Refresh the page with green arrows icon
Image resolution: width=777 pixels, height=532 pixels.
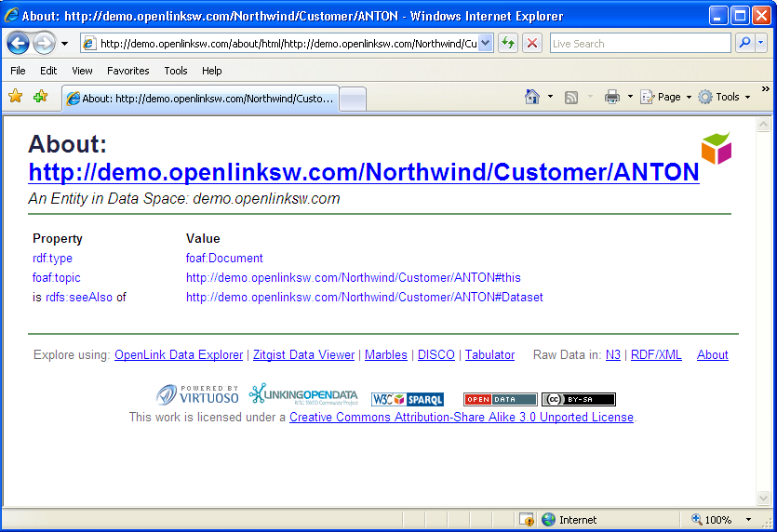tap(508, 44)
